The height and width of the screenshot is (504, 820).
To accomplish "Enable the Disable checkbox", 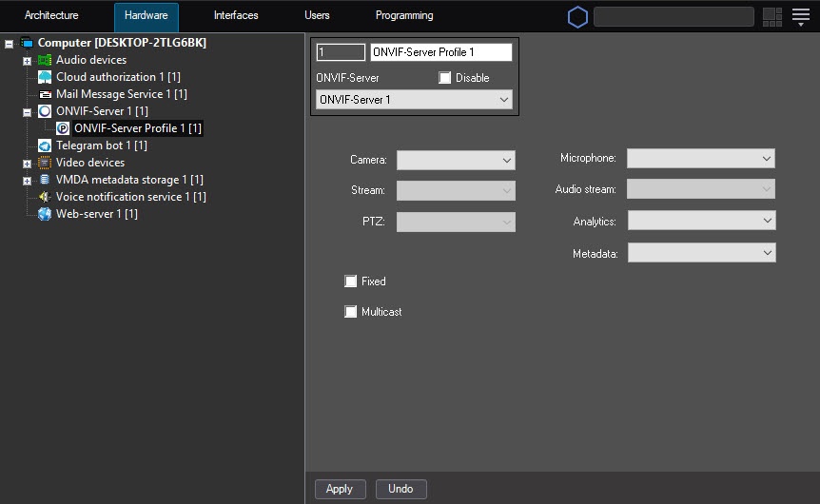I will [x=445, y=78].
